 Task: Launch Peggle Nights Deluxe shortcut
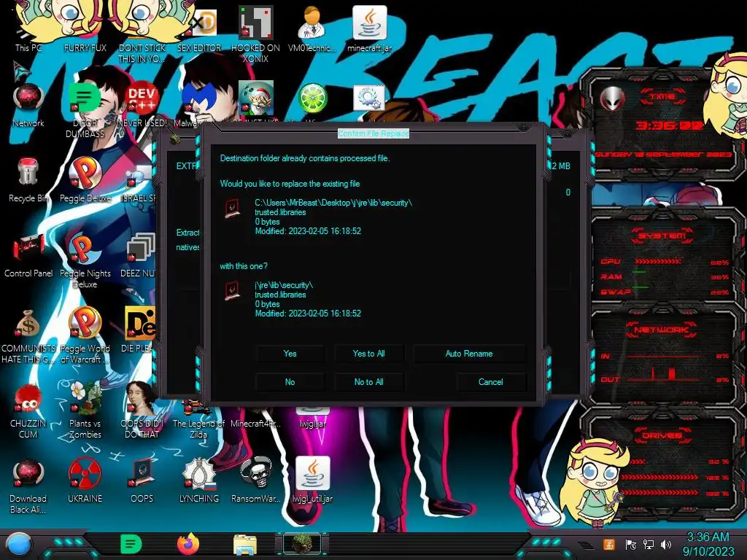pos(85,260)
